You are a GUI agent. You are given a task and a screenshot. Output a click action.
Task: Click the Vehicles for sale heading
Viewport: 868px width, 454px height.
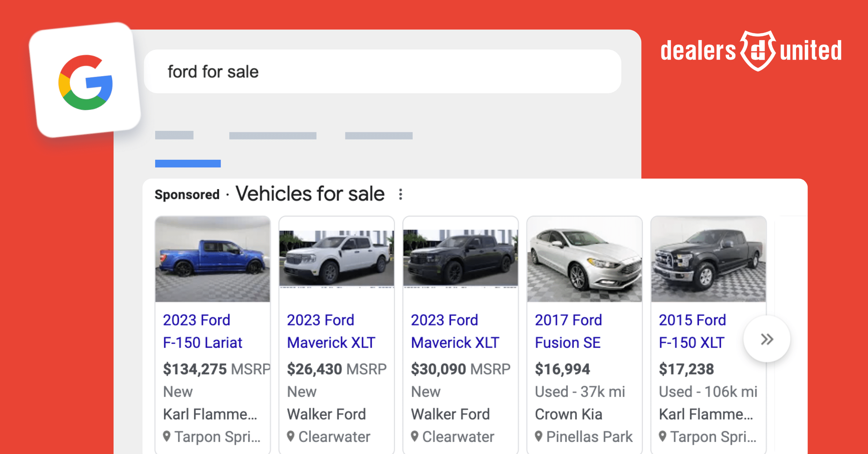tap(310, 194)
